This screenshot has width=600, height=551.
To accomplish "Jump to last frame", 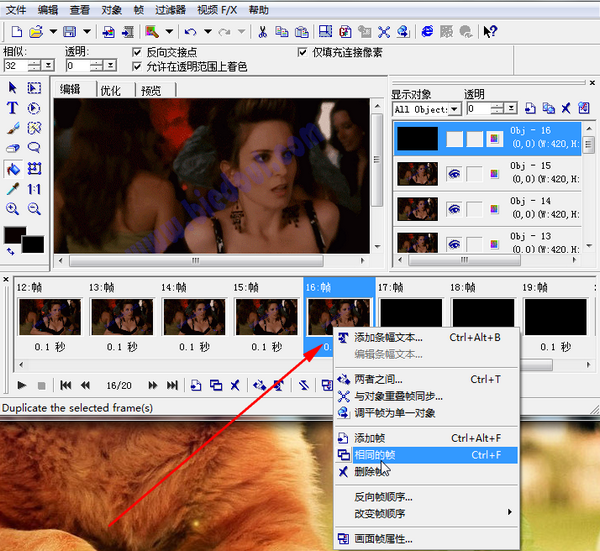I will tap(172, 385).
